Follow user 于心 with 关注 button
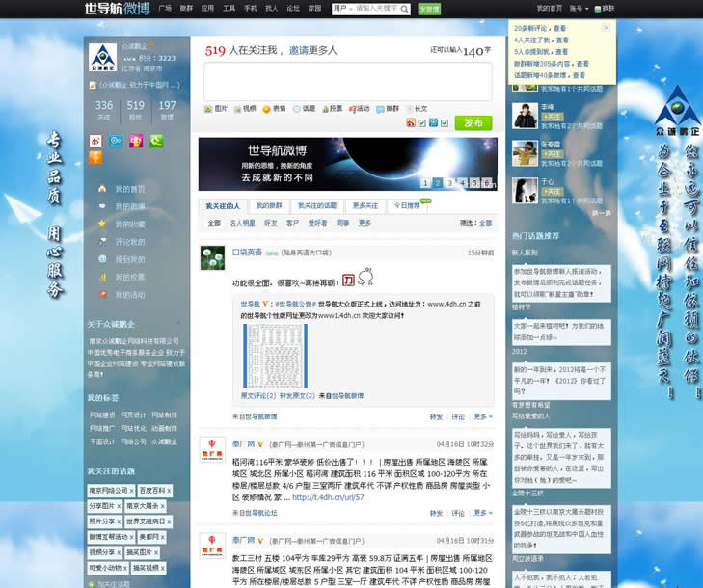The width and height of the screenshot is (703, 588). [552, 192]
